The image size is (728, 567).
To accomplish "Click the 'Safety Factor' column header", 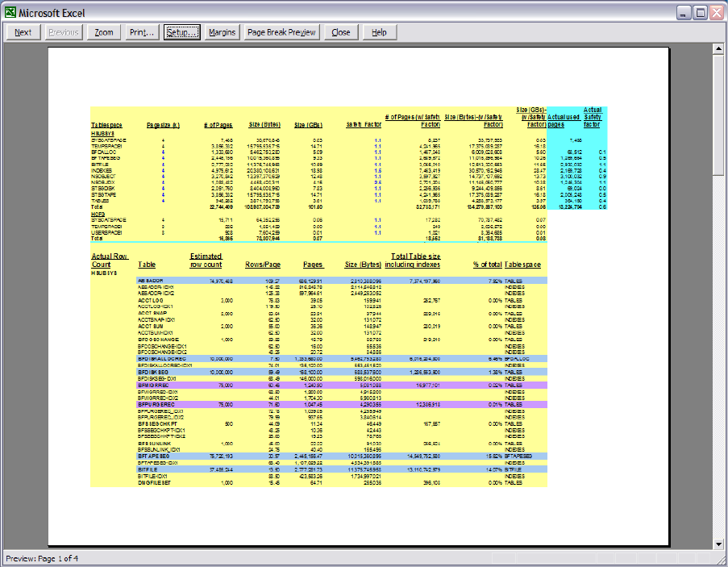I will pyautogui.click(x=364, y=125).
